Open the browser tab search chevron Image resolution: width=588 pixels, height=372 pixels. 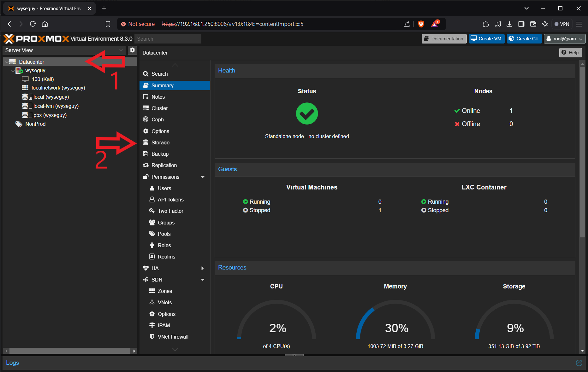click(526, 8)
